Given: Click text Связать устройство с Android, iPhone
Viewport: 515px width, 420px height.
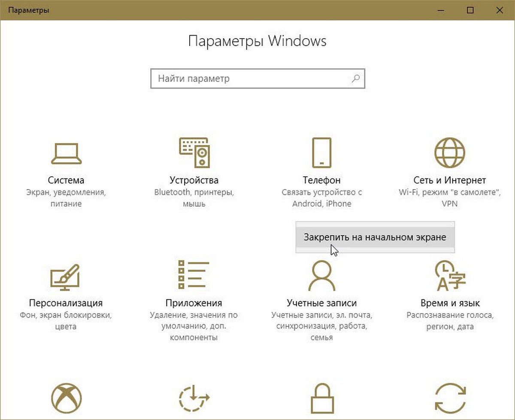Looking at the screenshot, I should 322,198.
